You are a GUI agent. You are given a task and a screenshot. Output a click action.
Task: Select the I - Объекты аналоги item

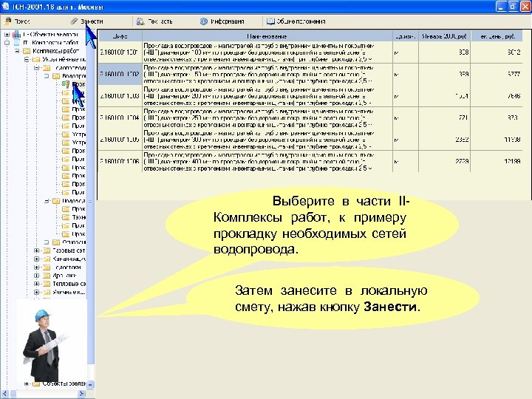[x=50, y=34]
